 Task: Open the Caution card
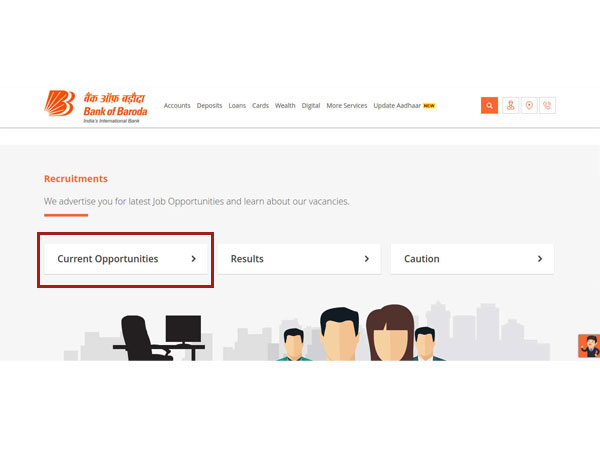(x=472, y=259)
